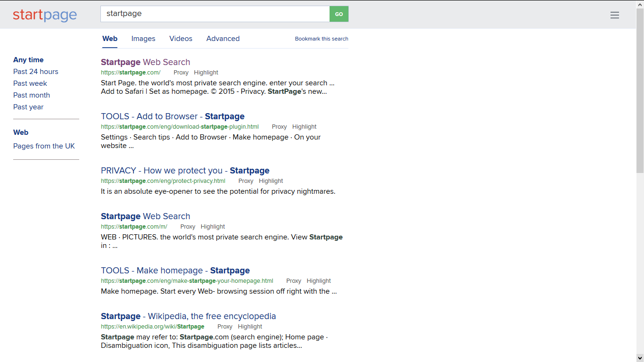The width and height of the screenshot is (644, 362).
Task: Click the en.wikipedia.org/wiki/Startpage URL
Action: pyautogui.click(x=153, y=327)
